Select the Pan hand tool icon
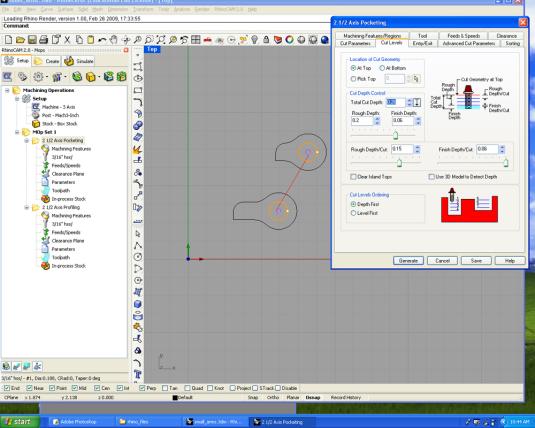Screen dimensions: 535x428 [113, 40]
